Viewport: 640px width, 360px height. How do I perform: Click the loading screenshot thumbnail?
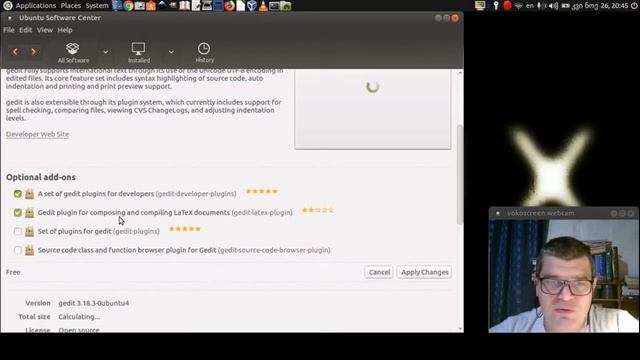click(373, 109)
